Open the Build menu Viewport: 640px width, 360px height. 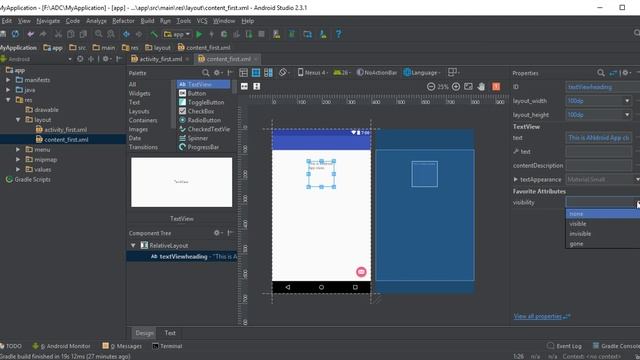click(x=147, y=21)
